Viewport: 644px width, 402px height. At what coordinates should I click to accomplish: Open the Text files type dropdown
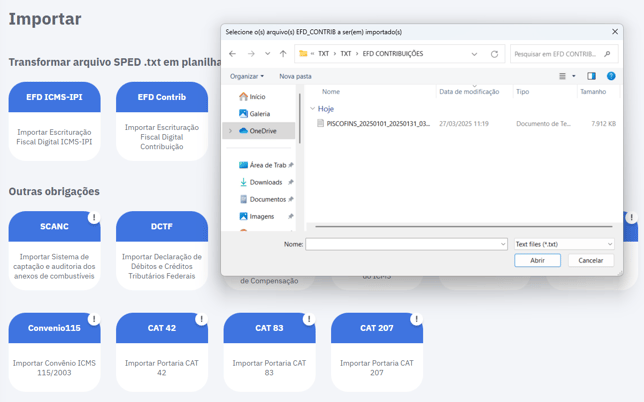[x=564, y=244]
